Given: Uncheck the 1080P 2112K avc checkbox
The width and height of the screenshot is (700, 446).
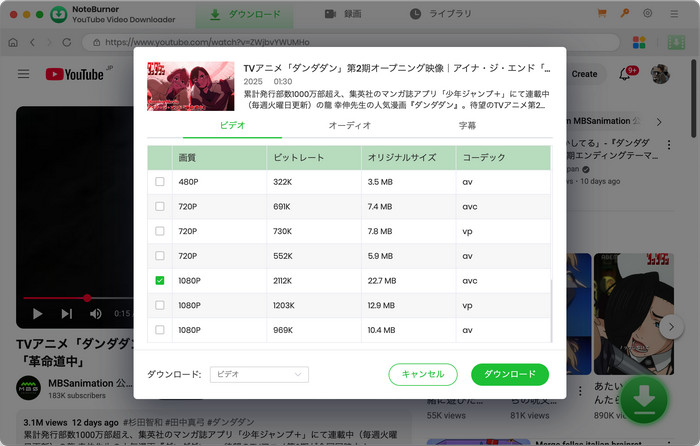Looking at the screenshot, I should pyautogui.click(x=159, y=280).
